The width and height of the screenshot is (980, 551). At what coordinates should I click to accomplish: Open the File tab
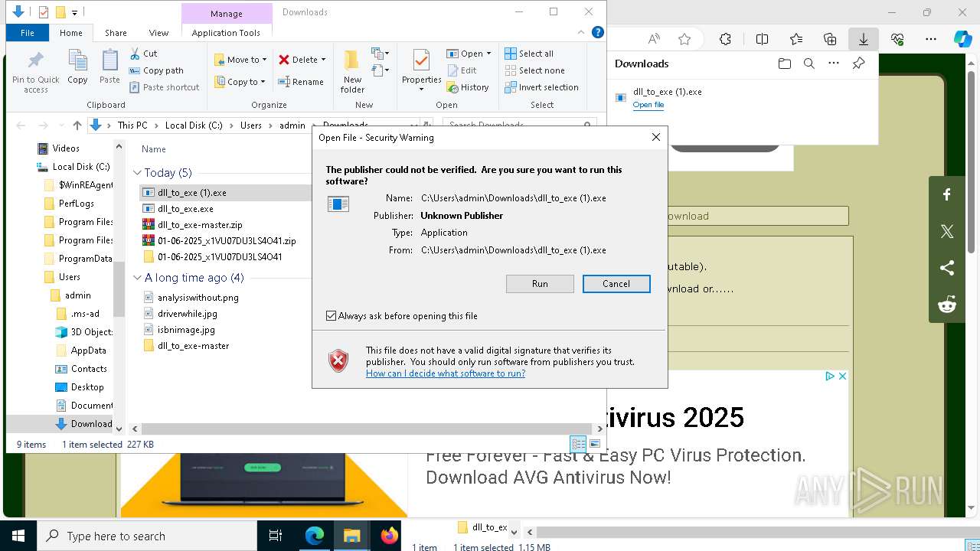(28, 33)
